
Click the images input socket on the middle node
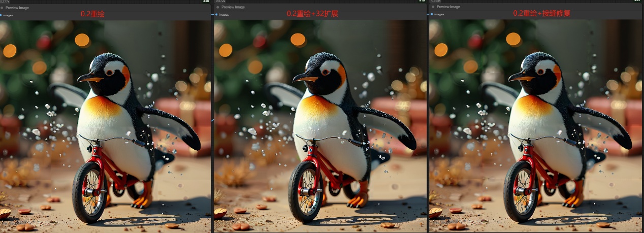tap(215, 15)
